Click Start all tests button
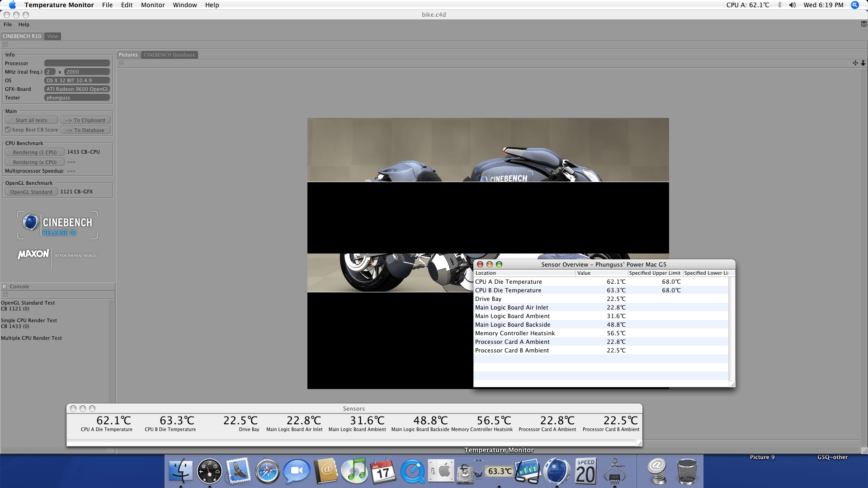Screen dimensions: 868x488 (x=31, y=120)
